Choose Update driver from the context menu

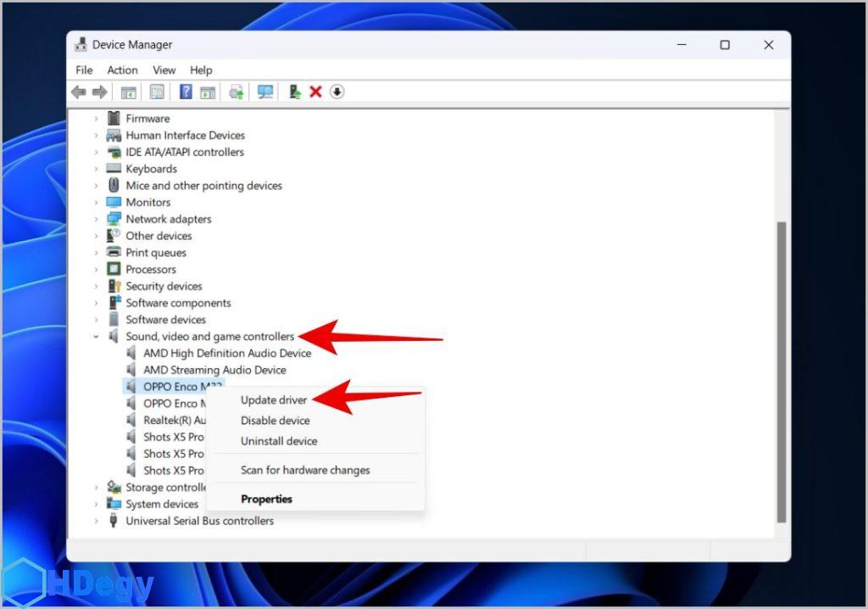273,399
